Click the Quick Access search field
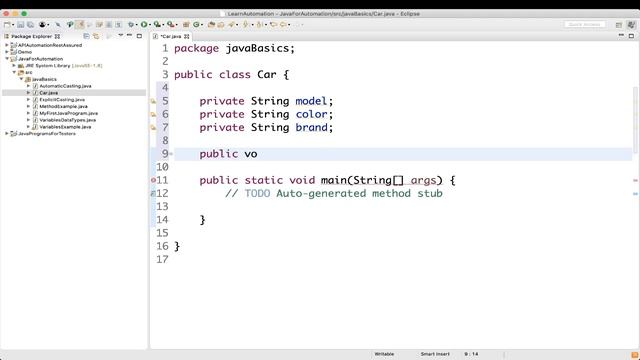The width and height of the screenshot is (640, 360). point(584,24)
